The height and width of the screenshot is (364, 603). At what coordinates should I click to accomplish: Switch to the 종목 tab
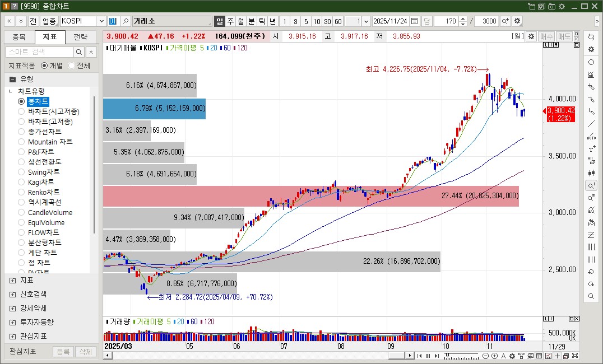pyautogui.click(x=19, y=37)
